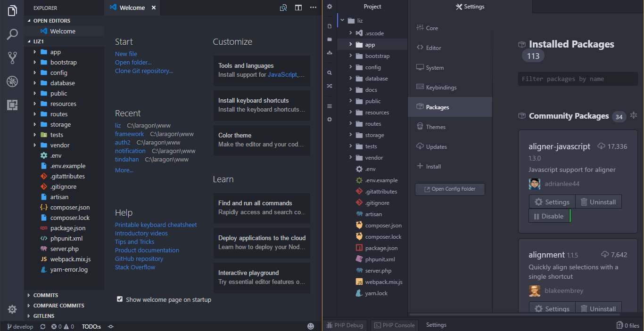
Task: Click the lower gear icon in Atom tool bar
Action: click(x=330, y=120)
